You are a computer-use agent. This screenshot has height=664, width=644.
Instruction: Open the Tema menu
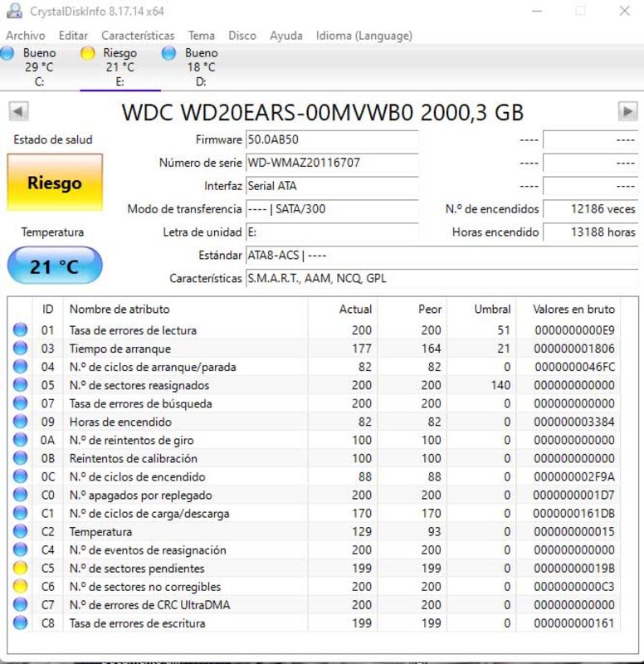coord(201,36)
